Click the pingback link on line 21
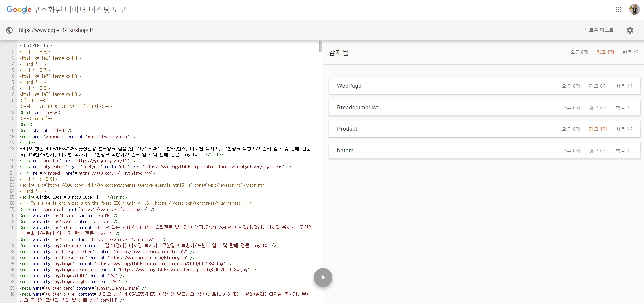Image resolution: width=644 pixels, height=303 pixels. coord(87,173)
